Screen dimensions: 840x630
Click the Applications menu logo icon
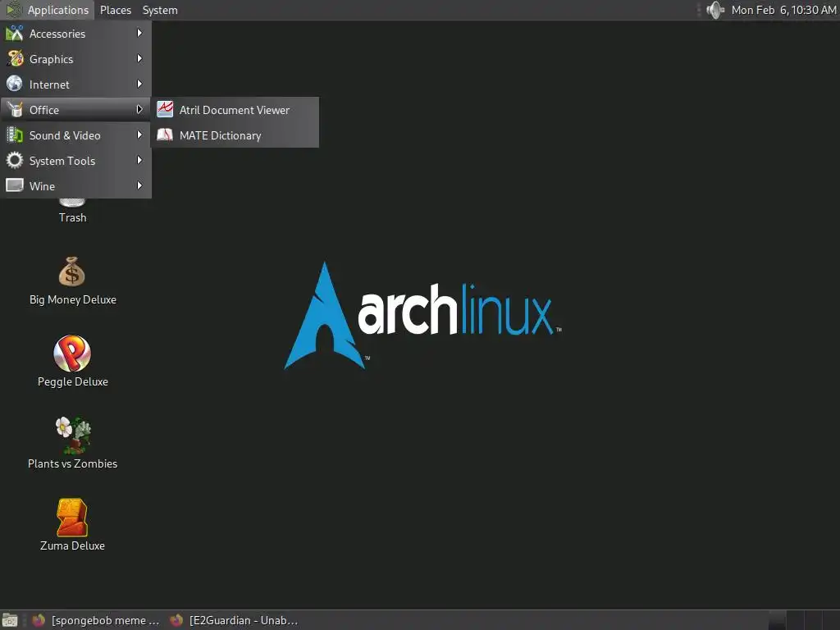tap(13, 10)
